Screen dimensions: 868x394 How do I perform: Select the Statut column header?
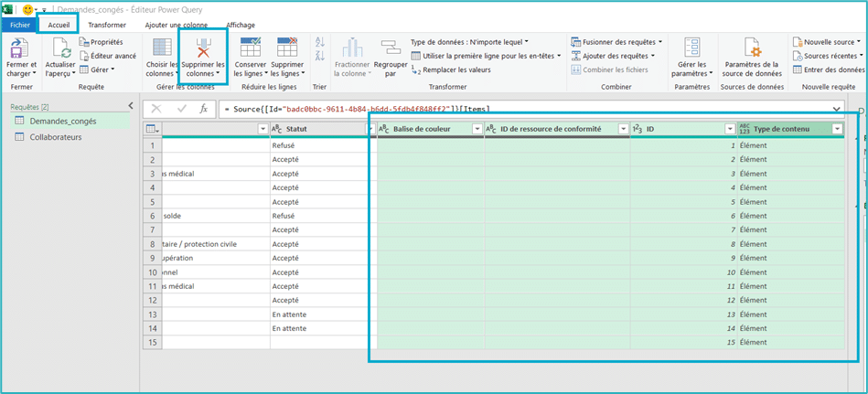[x=323, y=129]
